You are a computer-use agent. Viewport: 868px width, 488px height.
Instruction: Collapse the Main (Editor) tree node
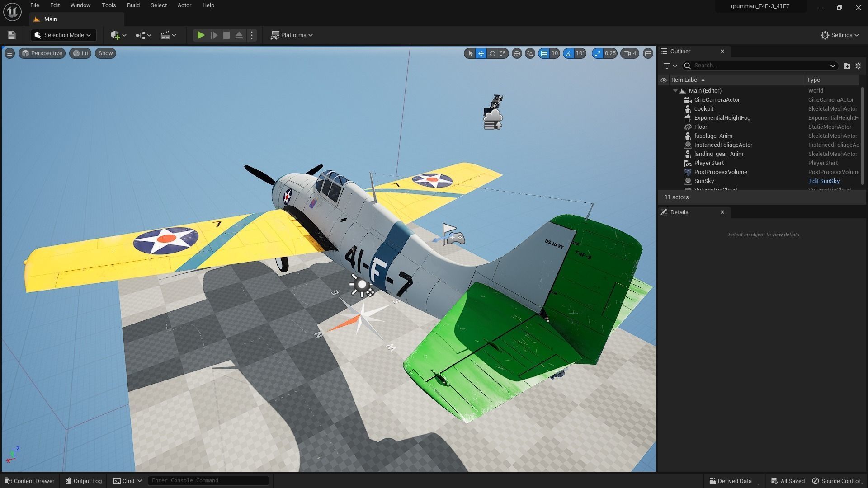pos(675,91)
